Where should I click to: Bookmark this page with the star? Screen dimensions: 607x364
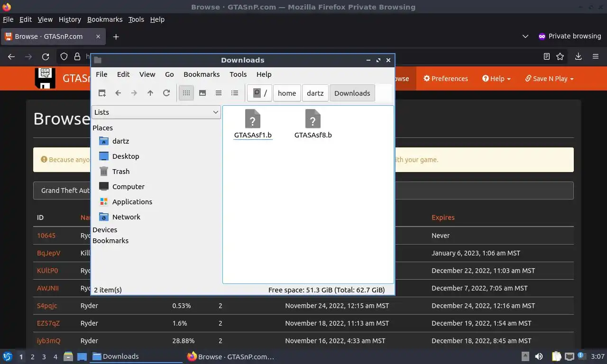560,56
